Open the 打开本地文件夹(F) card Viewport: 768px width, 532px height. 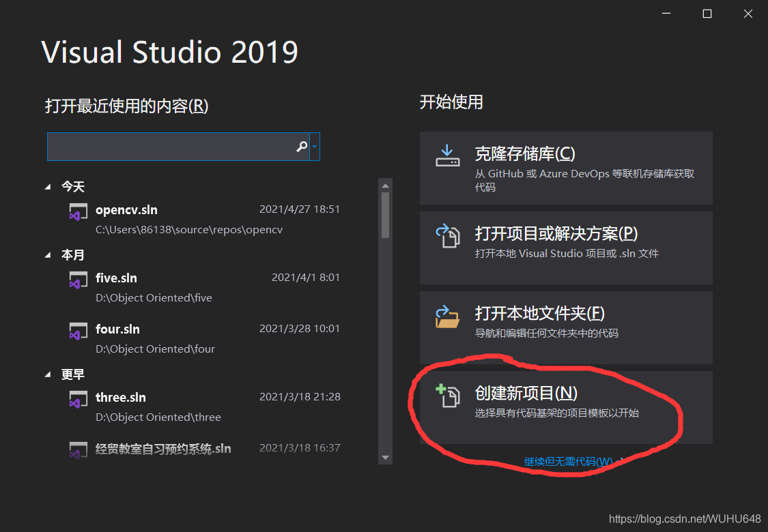point(566,327)
